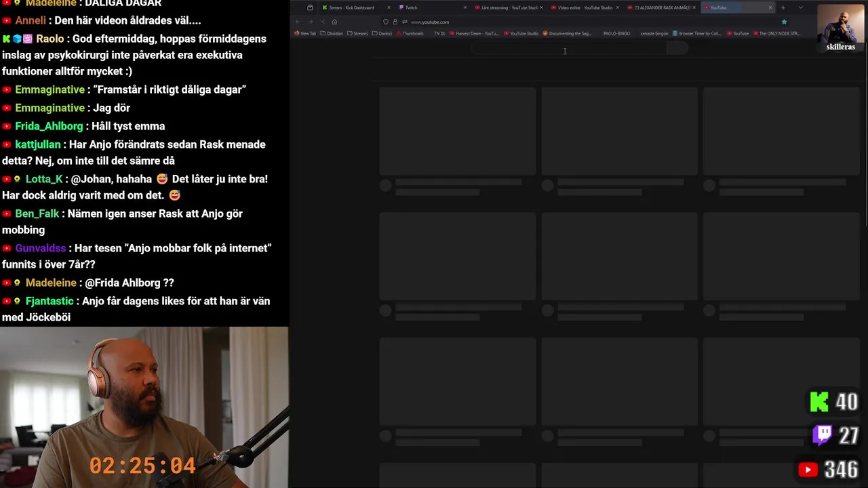Go forward with the browser forward arrow
This screenshot has height=488, width=868.
(x=310, y=22)
